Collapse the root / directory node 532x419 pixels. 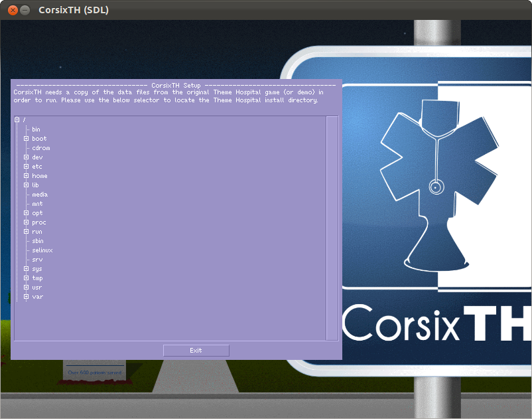click(17, 120)
